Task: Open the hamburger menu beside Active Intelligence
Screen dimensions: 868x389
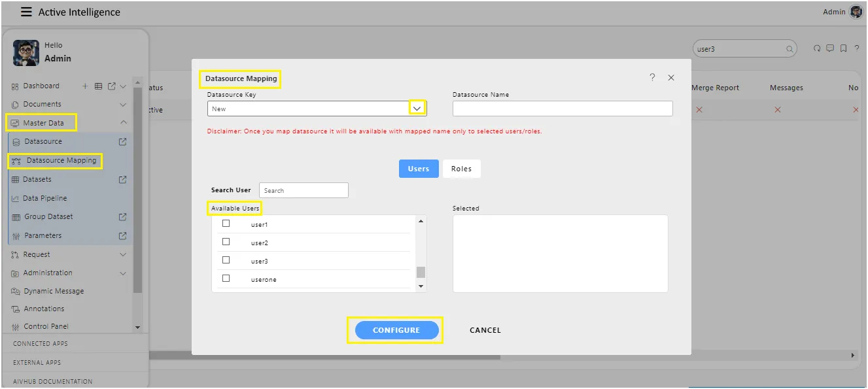Action: tap(26, 12)
